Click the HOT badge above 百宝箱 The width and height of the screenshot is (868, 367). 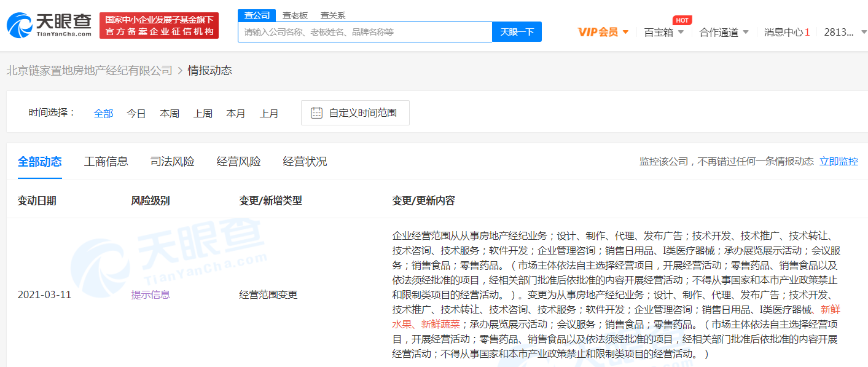tap(682, 20)
